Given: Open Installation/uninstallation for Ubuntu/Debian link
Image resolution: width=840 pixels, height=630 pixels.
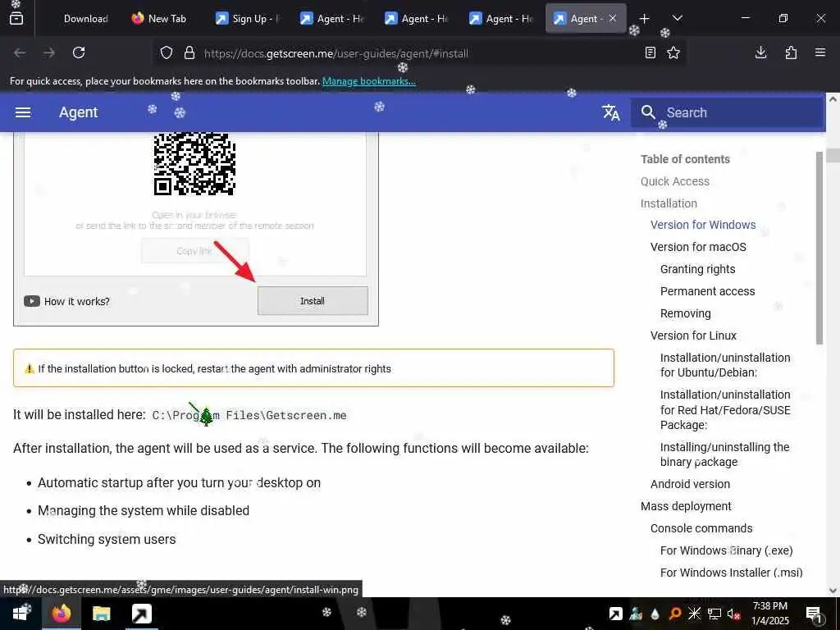Looking at the screenshot, I should [x=725, y=365].
